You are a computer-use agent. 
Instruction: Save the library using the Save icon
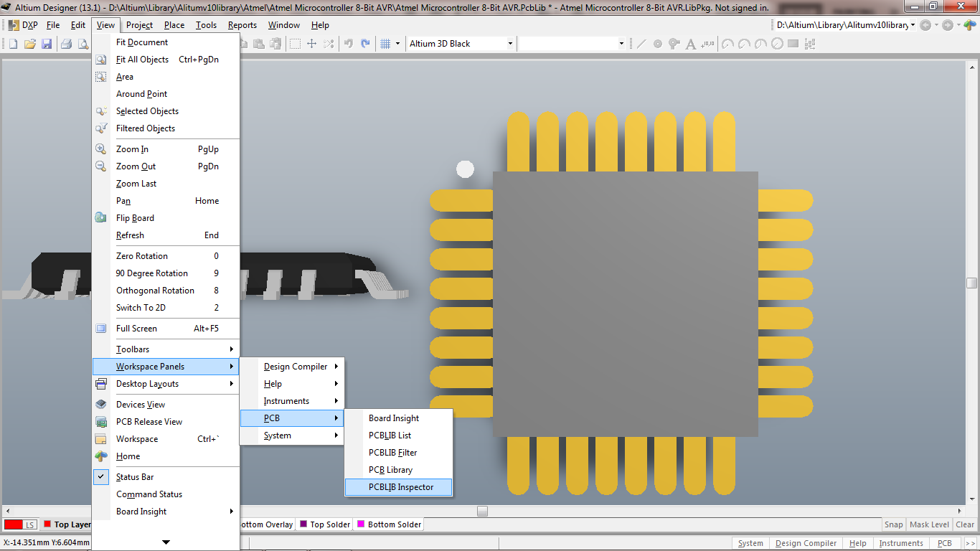47,43
